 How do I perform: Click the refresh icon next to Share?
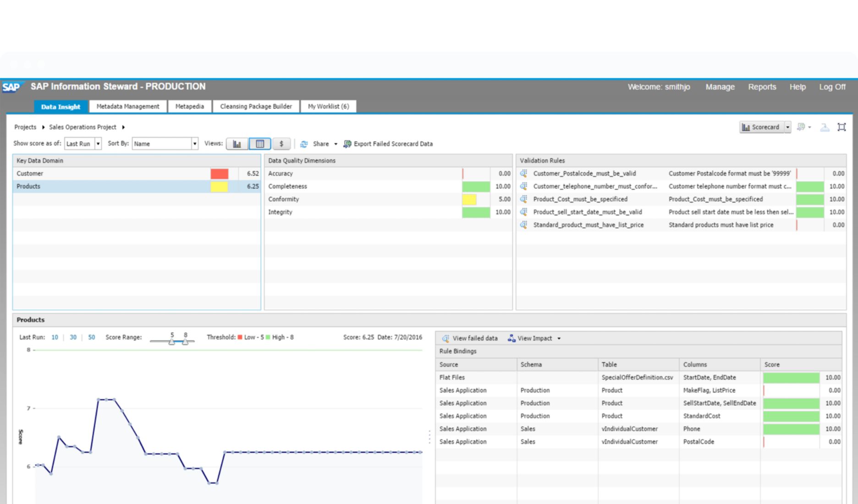point(304,143)
